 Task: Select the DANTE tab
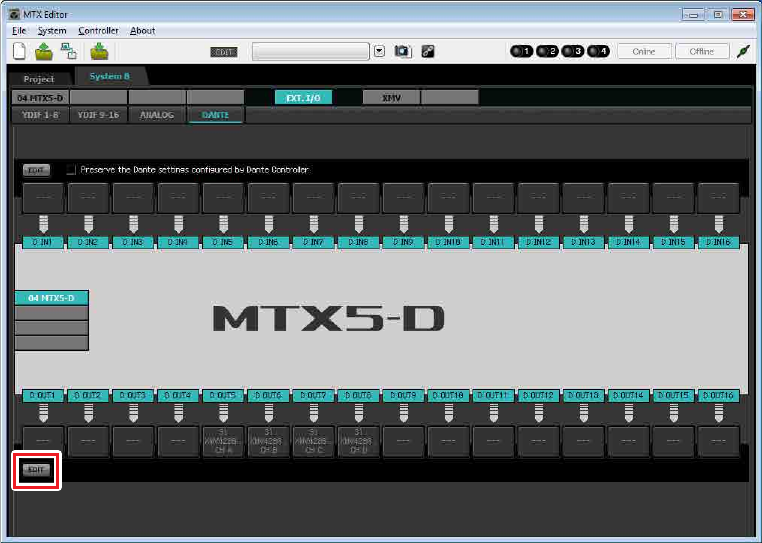pos(215,115)
